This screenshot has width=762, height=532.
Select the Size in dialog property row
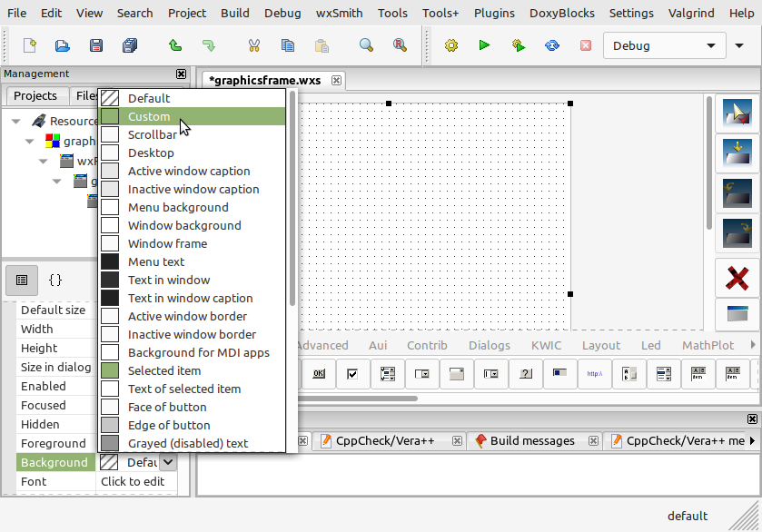(x=56, y=368)
